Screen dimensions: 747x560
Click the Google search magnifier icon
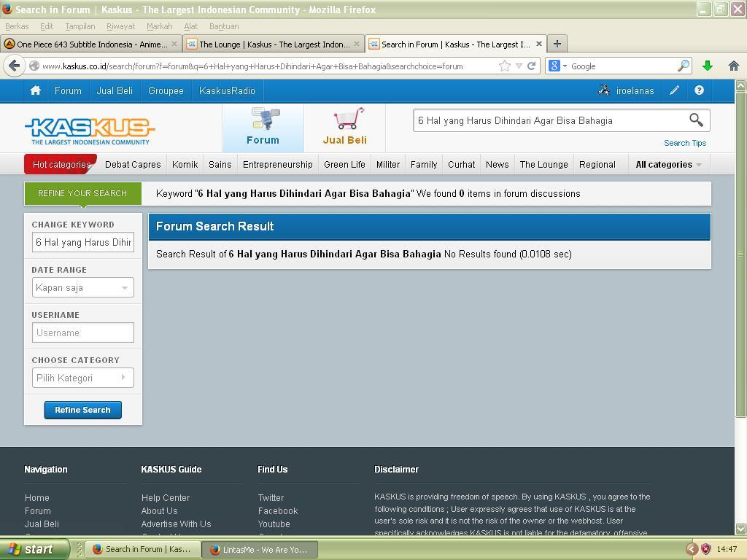point(683,66)
